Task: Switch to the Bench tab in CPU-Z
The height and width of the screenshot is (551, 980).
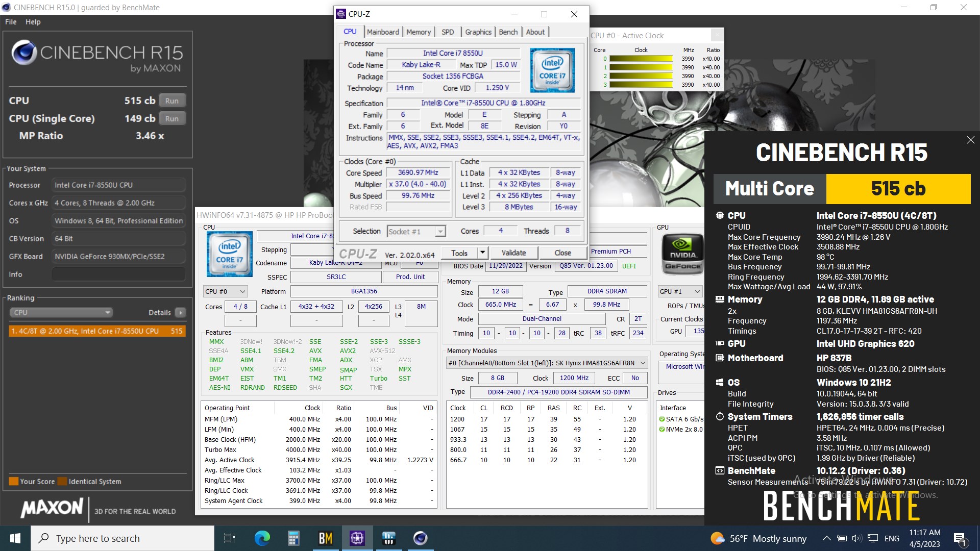Action: pos(508,32)
